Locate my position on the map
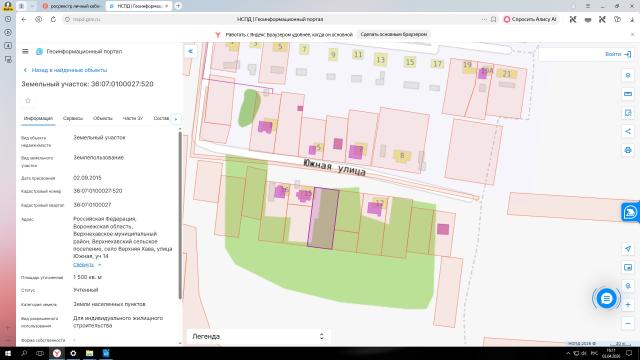This screenshot has height=360, width=640. 628,249
